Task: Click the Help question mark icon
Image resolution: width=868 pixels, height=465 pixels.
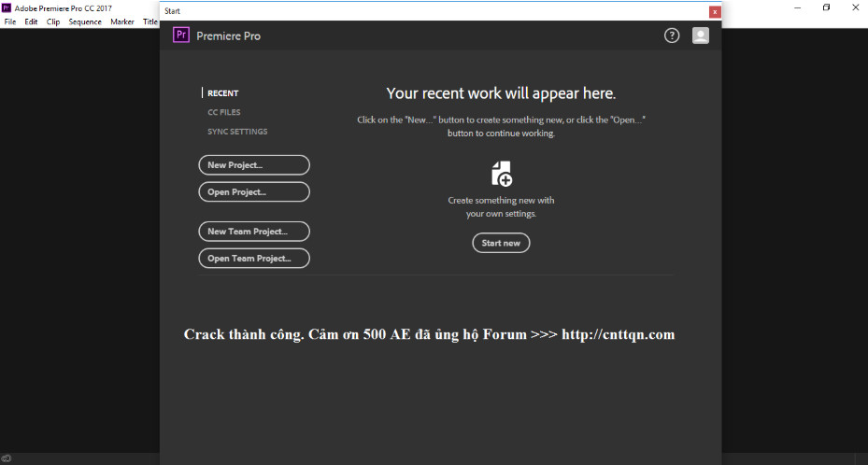Action: pos(672,35)
